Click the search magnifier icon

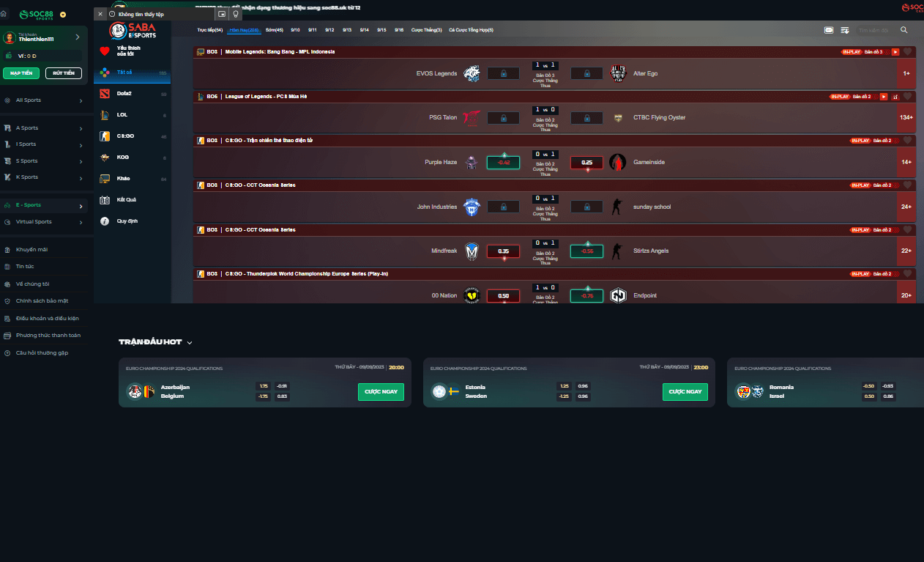[903, 30]
